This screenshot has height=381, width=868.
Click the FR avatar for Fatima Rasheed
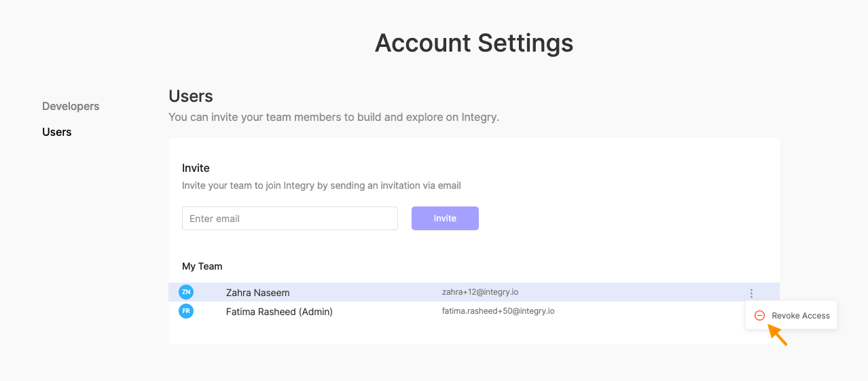(x=186, y=311)
